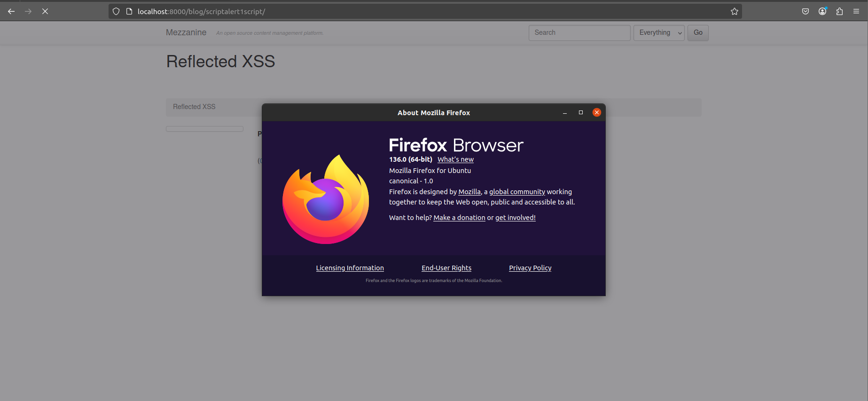Bookmark this page with the star icon
Image resolution: width=868 pixels, height=401 pixels.
point(735,11)
